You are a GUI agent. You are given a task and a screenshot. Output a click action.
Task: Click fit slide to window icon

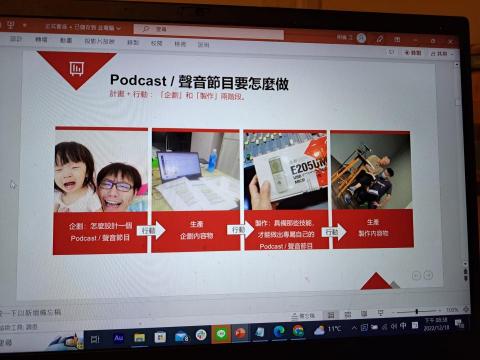[466, 309]
